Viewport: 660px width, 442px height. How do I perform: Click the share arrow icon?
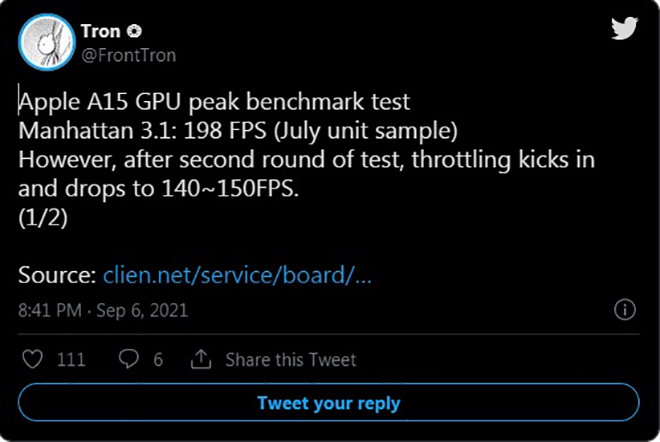(x=201, y=359)
